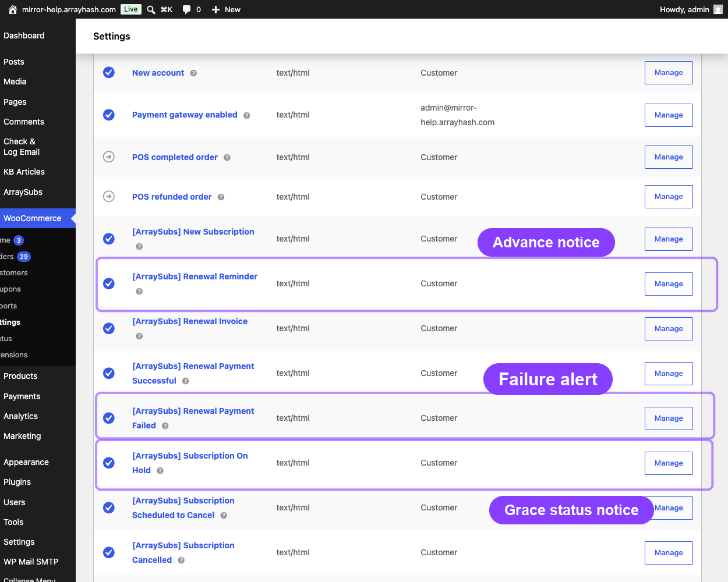The height and width of the screenshot is (582, 728).
Task: Click help icon beside New account
Action: 193,73
